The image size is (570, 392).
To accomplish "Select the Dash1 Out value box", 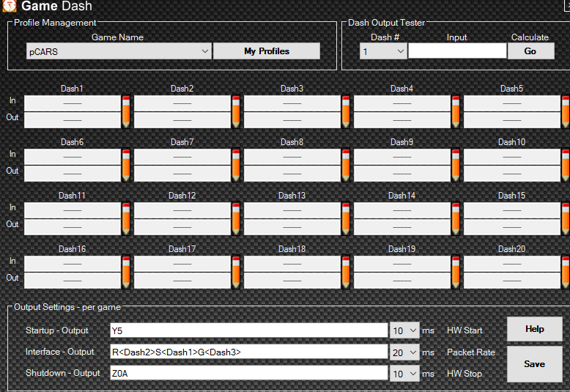I will (x=73, y=120).
